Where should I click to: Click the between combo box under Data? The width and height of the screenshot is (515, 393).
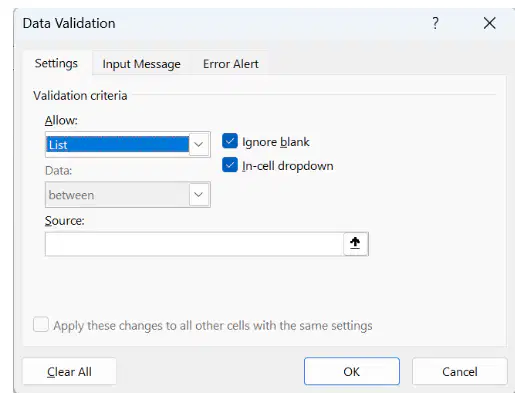pos(128,195)
